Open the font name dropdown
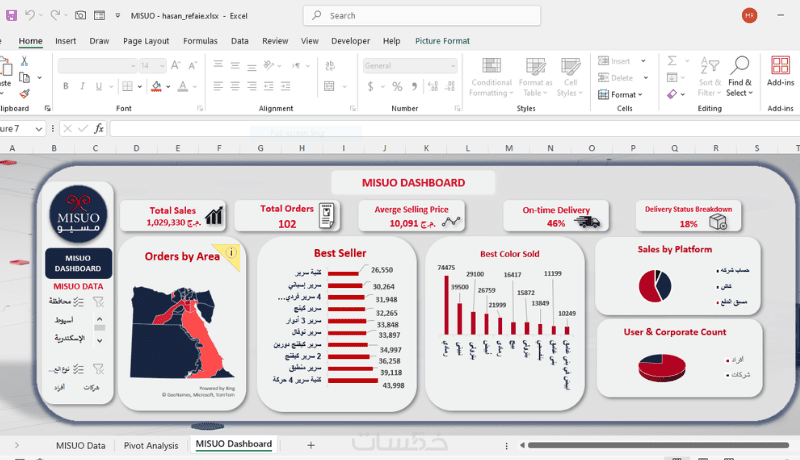Viewport: 800px width, 460px height. (x=133, y=66)
